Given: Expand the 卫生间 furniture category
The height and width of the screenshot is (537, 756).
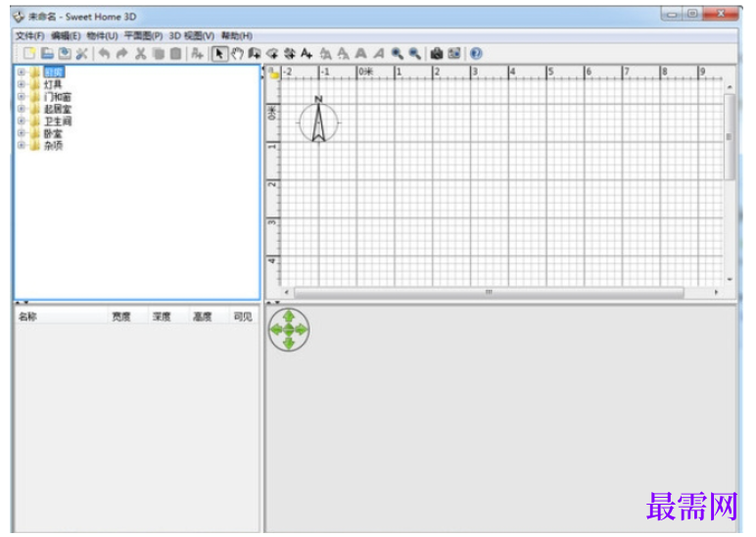Looking at the screenshot, I should pyautogui.click(x=22, y=122).
